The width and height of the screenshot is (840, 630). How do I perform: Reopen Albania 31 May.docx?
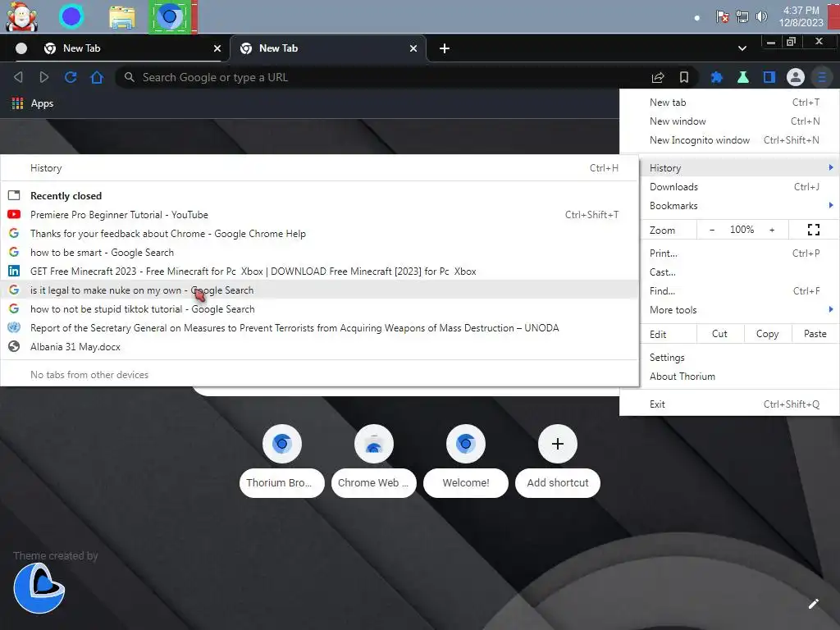coord(319,347)
